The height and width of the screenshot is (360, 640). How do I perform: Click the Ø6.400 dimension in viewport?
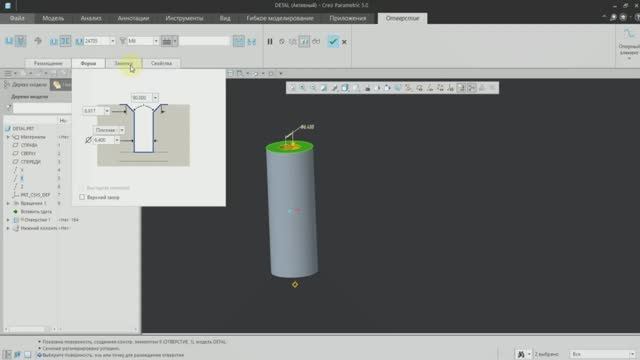(307, 127)
